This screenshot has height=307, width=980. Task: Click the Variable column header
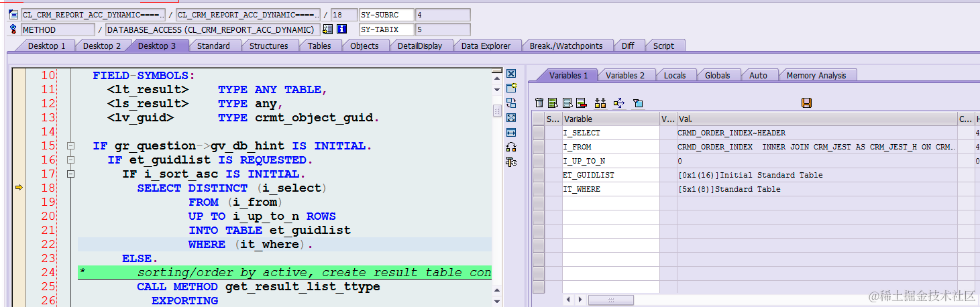coord(610,119)
